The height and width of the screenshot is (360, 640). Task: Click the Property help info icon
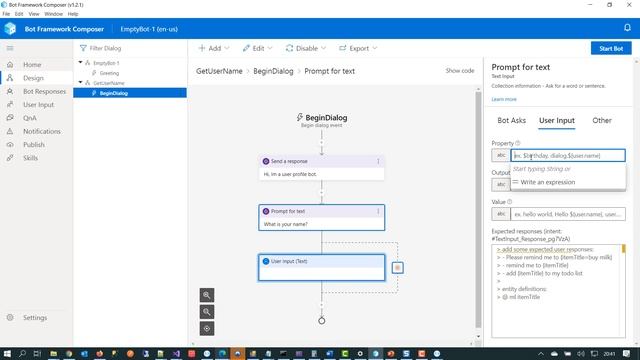518,143
